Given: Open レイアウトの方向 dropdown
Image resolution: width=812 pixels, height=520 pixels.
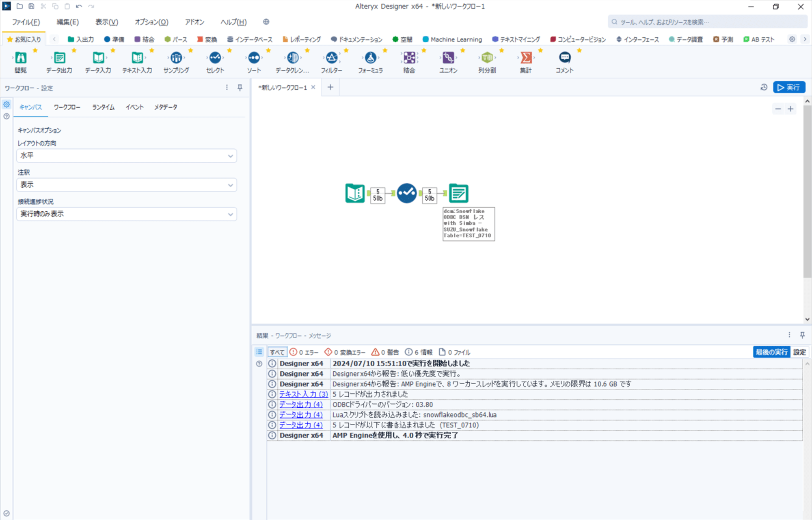Looking at the screenshot, I should 127,156.
